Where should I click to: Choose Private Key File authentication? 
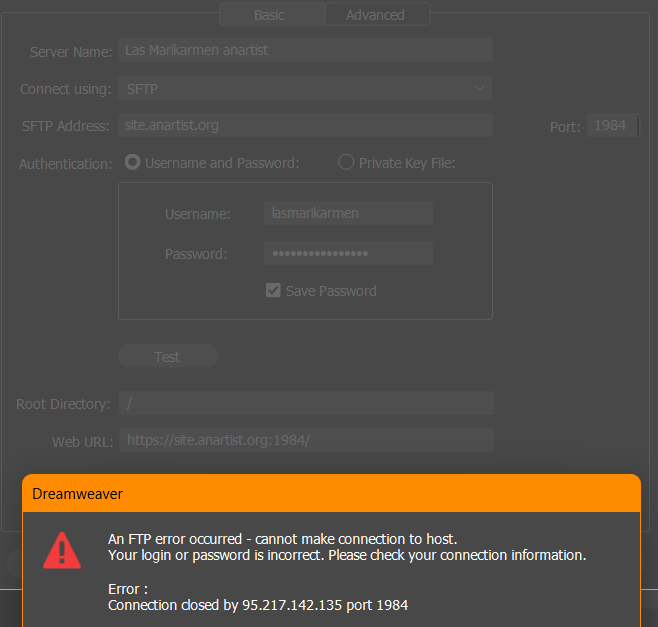tap(346, 162)
